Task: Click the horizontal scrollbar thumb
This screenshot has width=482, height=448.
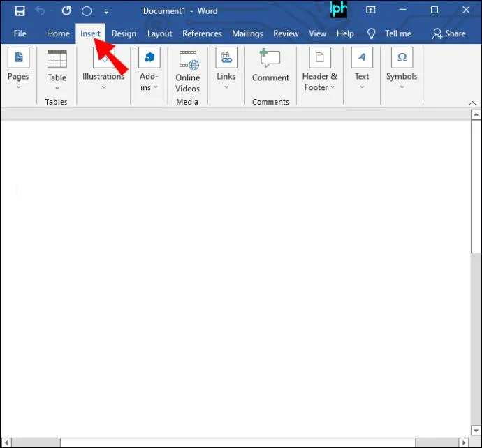Action: click(x=238, y=443)
